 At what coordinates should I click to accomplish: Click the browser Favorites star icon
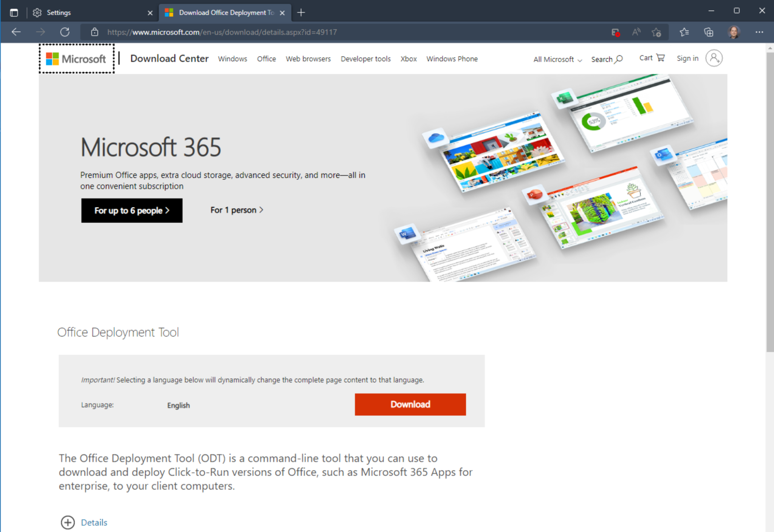pyautogui.click(x=684, y=32)
